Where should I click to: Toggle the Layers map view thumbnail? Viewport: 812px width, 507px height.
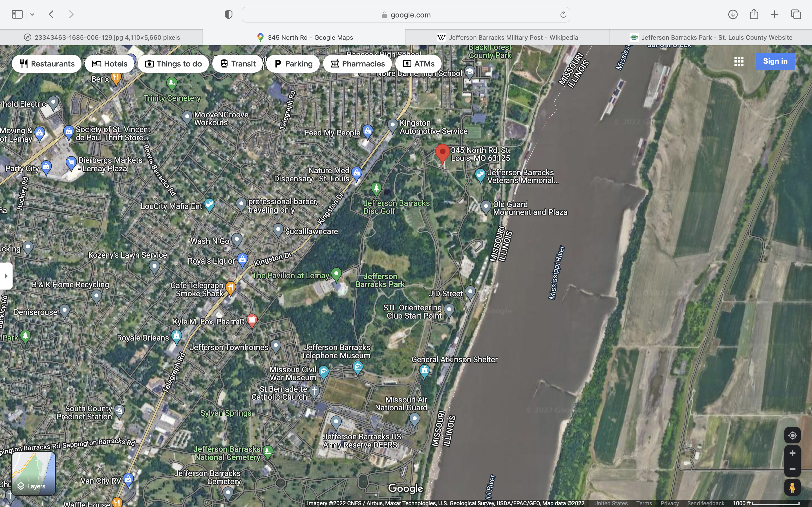point(34,473)
